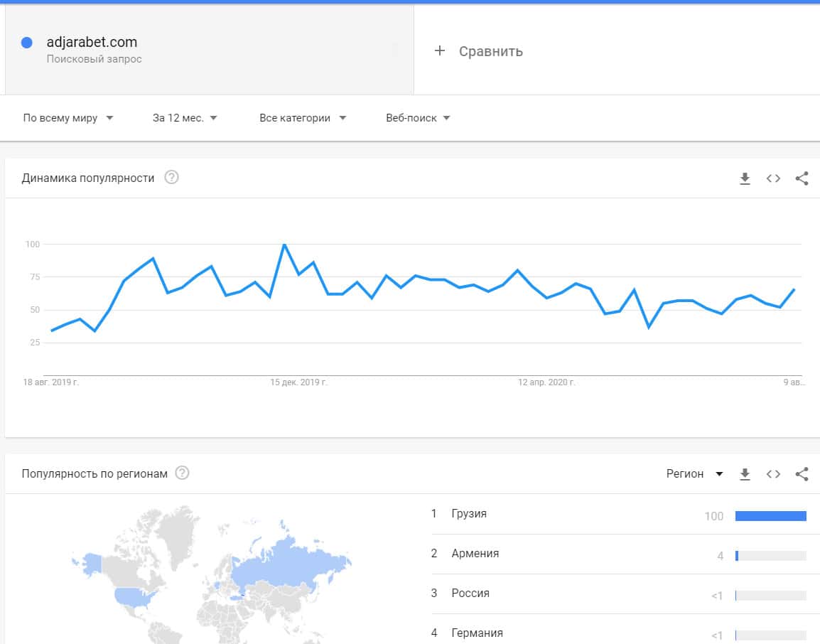Expand the Все категории dropdown
Viewport: 820px width, 644px height.
303,118
